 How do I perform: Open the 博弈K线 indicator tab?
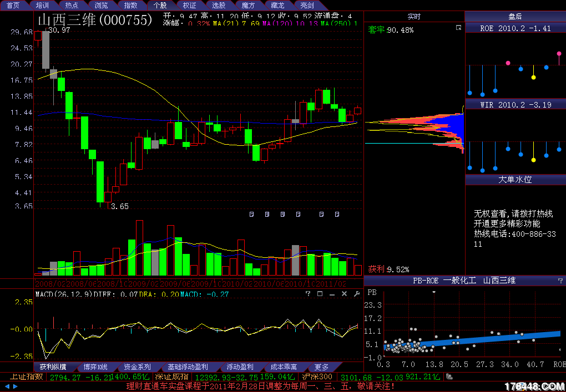coord(95,367)
